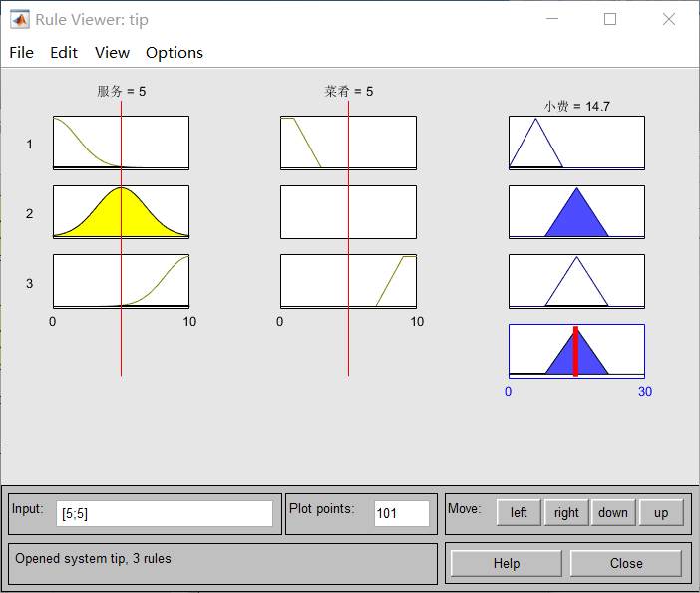Click the 'Input:' label
The image size is (700, 593).
tap(28, 508)
